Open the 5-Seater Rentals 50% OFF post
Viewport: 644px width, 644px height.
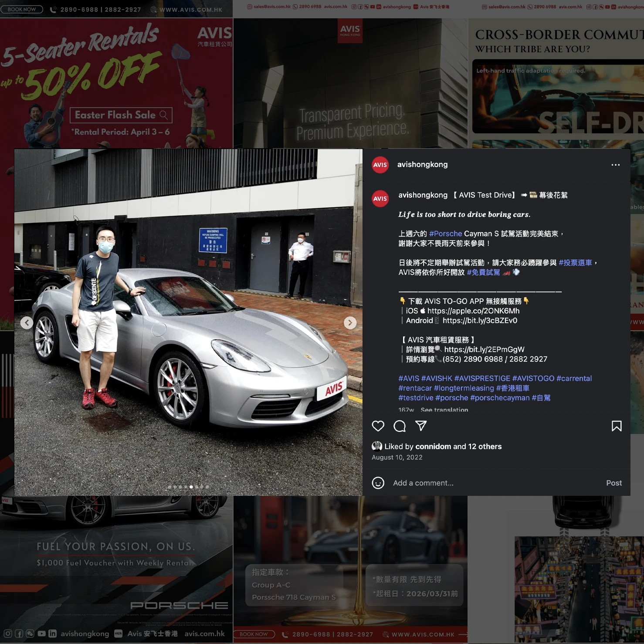tap(116, 83)
